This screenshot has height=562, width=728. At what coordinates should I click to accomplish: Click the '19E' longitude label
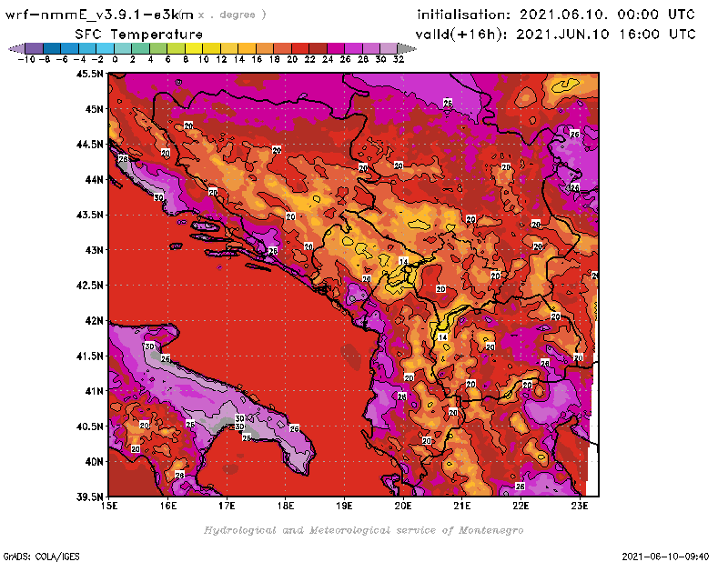point(345,506)
